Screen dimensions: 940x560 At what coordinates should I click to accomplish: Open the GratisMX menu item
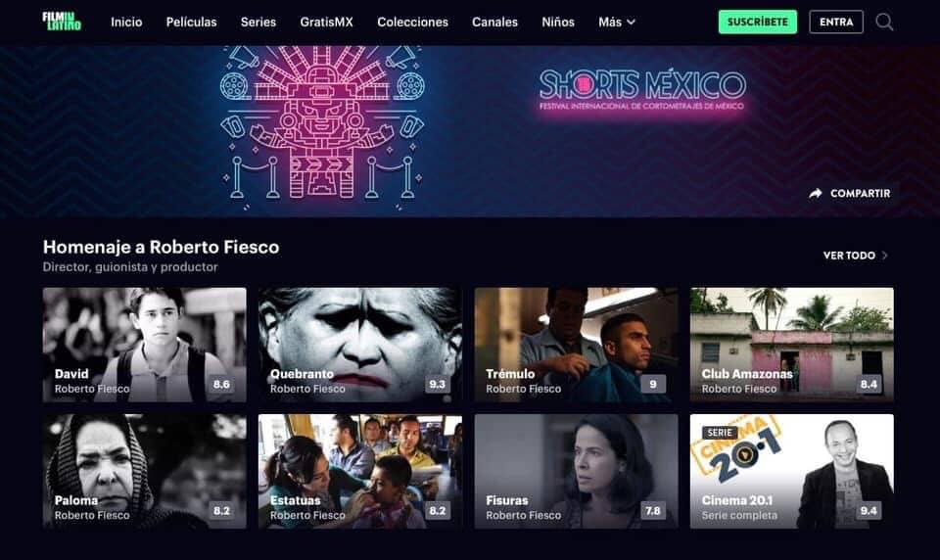(x=326, y=23)
